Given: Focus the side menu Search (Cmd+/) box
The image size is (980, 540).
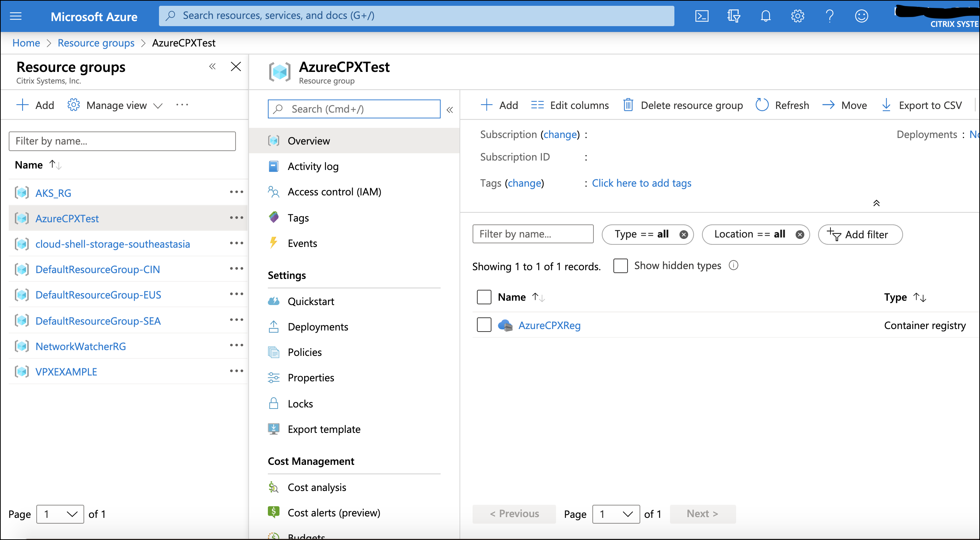Looking at the screenshot, I should pos(354,109).
